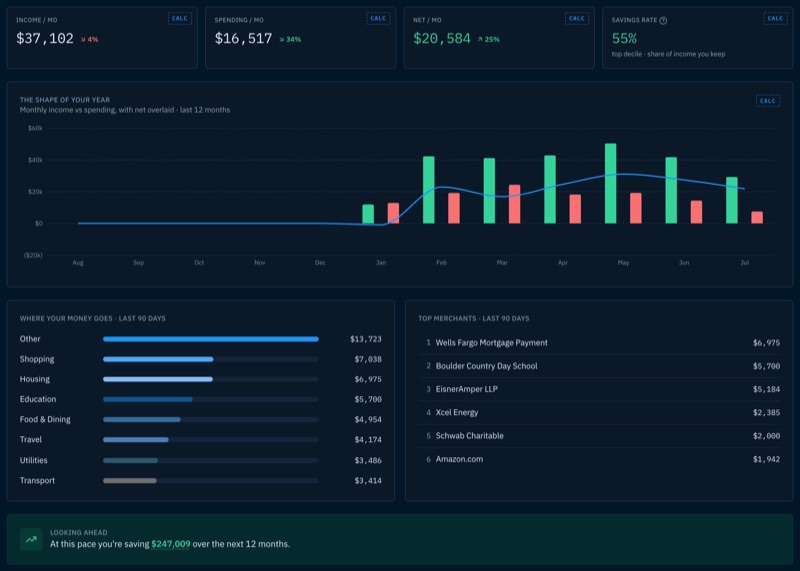Screen dimensions: 800x571
Task: Click the Top Merchants heading
Action: pos(473,318)
